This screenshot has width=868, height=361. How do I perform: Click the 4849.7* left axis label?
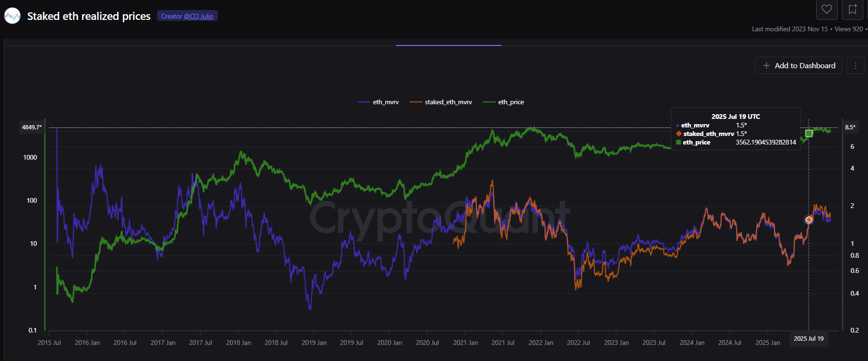coord(31,127)
